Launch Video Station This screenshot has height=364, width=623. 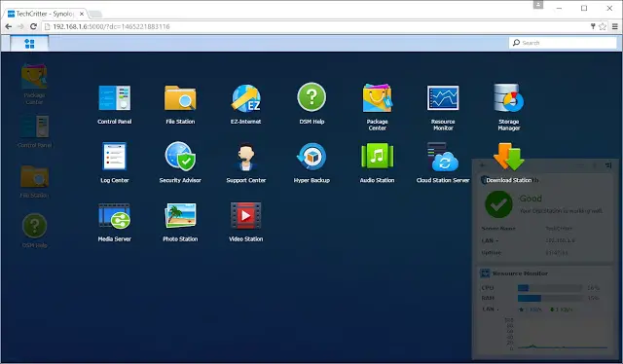tap(246, 222)
